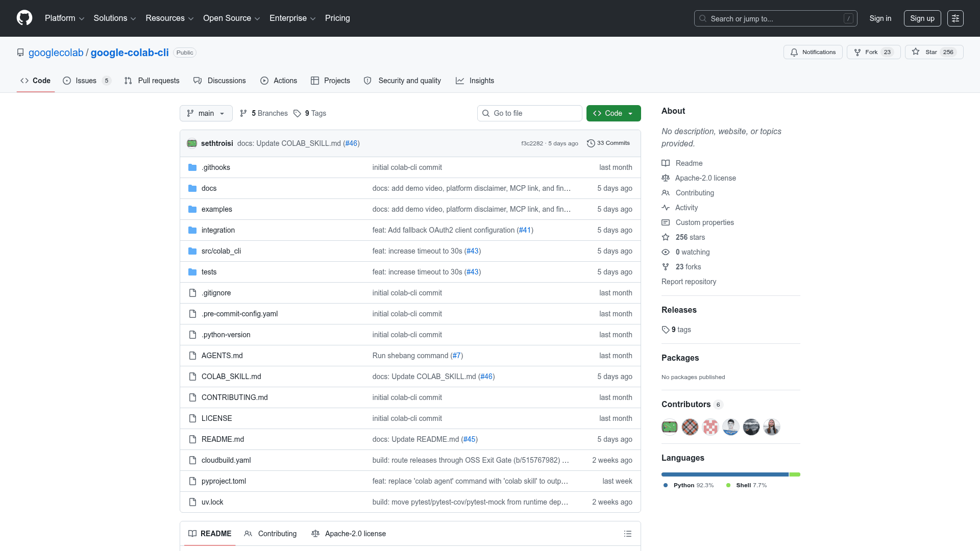Star the google-colab-cli repository
The image size is (980, 551).
point(934,52)
